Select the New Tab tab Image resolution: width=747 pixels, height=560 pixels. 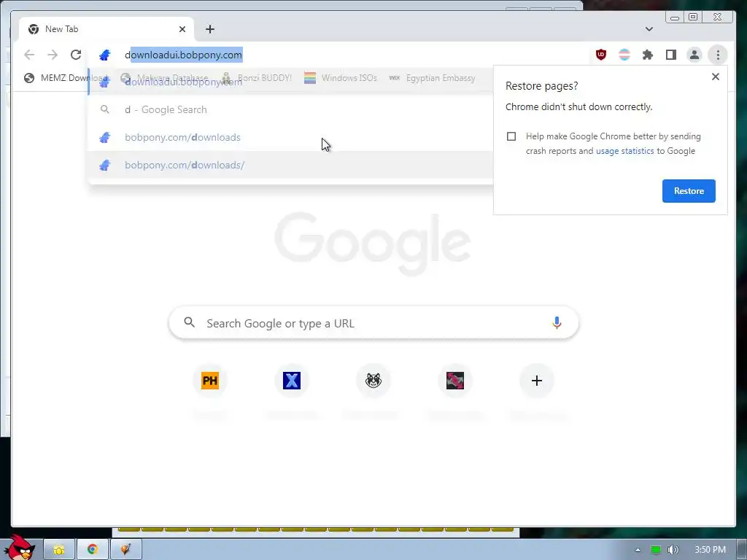tap(106, 29)
